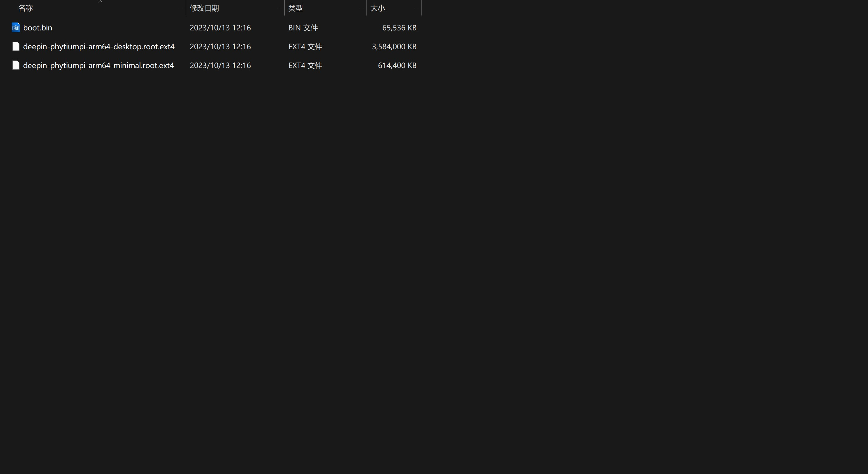Sort by the 名称 column header
868x474 pixels.
(25, 8)
